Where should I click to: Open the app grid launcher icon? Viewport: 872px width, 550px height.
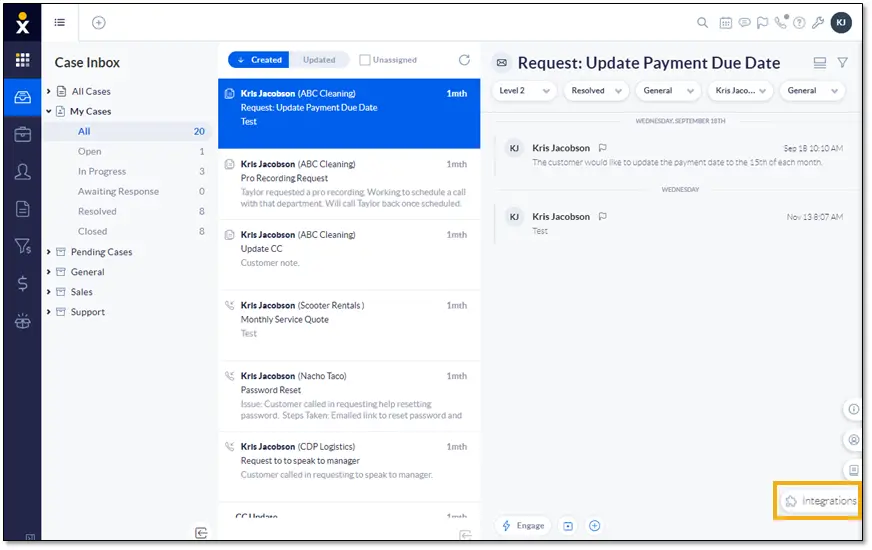(22, 60)
